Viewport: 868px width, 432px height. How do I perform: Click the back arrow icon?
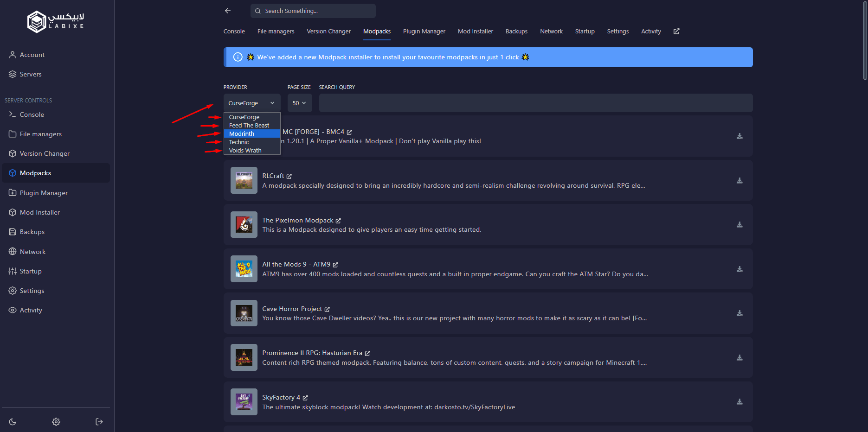[228, 11]
